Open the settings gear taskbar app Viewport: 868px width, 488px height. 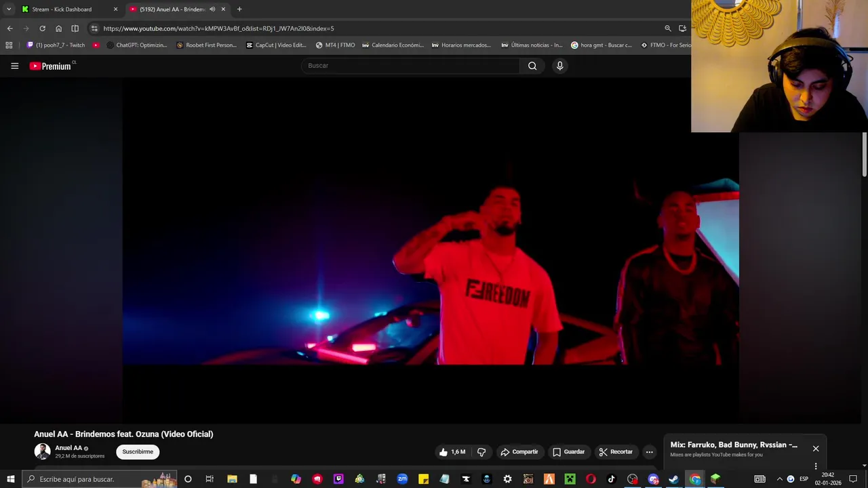pyautogui.click(x=508, y=479)
